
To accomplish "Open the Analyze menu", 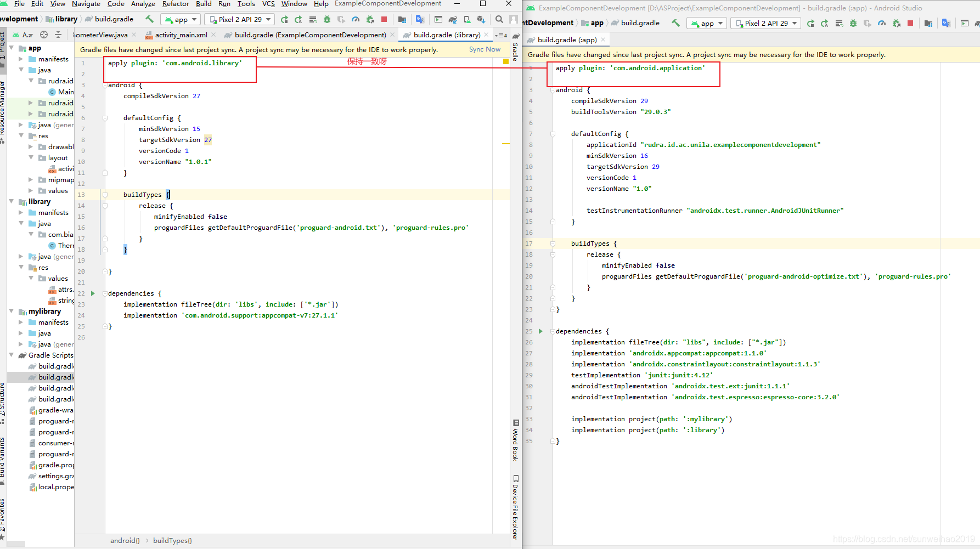I will (x=143, y=4).
